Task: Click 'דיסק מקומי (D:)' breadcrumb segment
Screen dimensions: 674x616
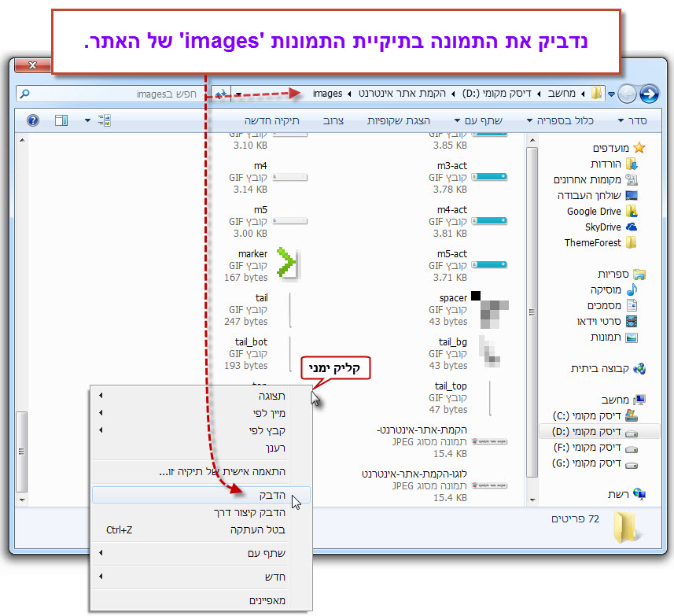Action: 496,94
